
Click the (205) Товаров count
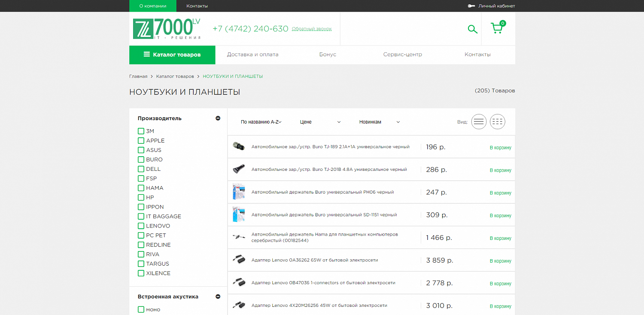click(x=495, y=91)
